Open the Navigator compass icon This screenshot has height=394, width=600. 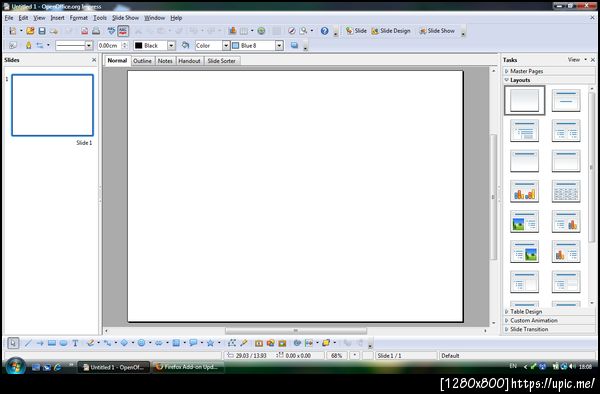point(292,31)
